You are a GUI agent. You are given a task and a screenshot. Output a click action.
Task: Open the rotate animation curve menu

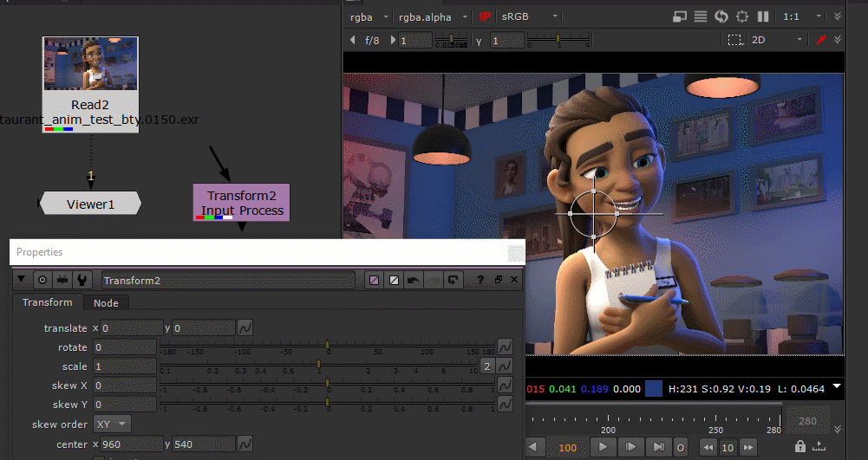coord(505,347)
